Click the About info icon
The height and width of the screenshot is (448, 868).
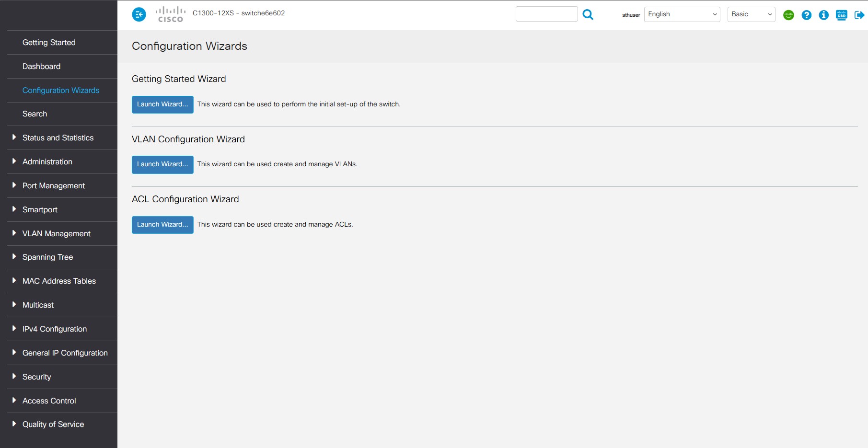(823, 15)
